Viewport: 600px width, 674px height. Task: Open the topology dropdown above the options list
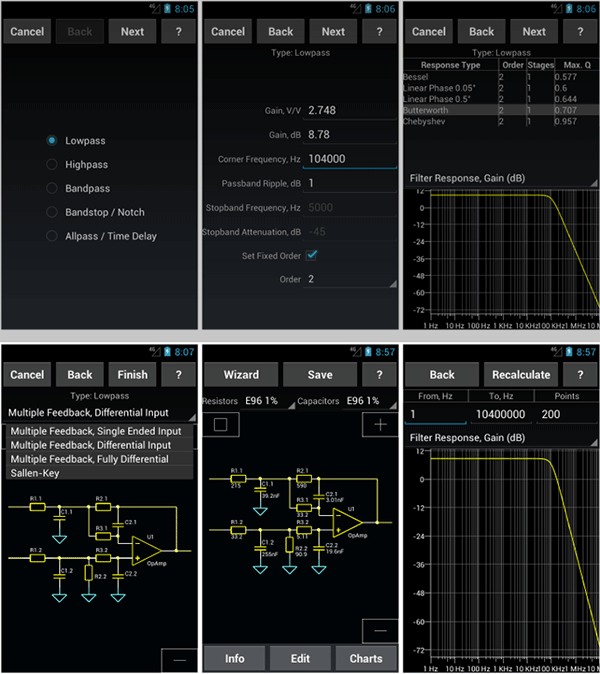click(101, 413)
